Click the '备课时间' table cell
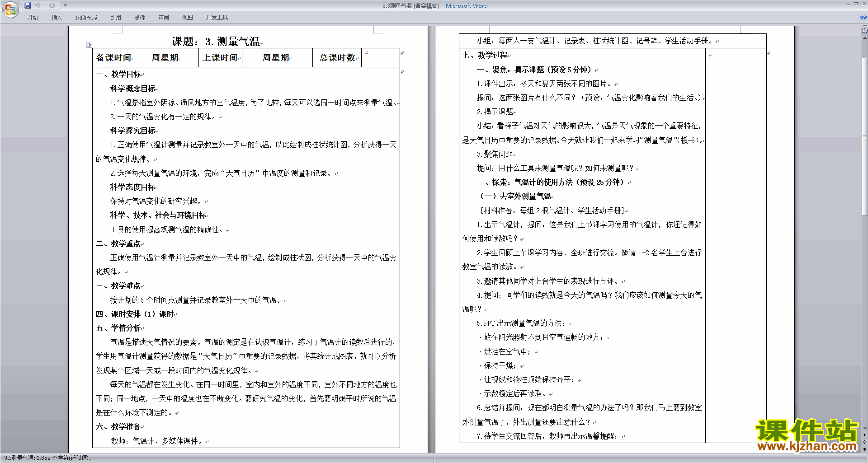 pyautogui.click(x=113, y=58)
